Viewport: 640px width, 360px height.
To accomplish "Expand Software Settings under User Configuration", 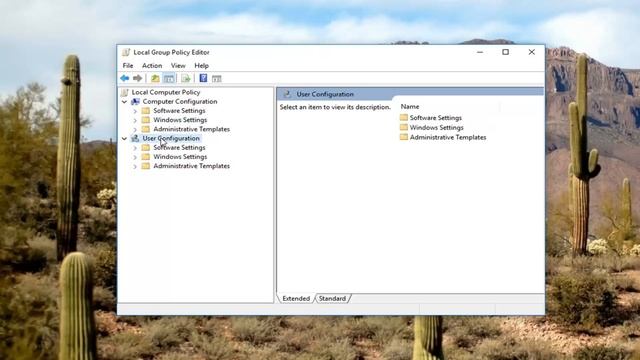I will (x=135, y=148).
